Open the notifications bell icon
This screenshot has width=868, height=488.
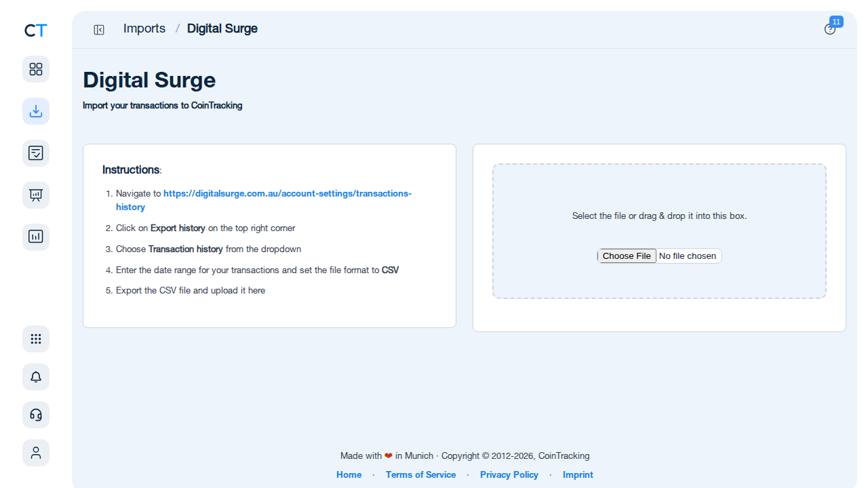[36, 377]
